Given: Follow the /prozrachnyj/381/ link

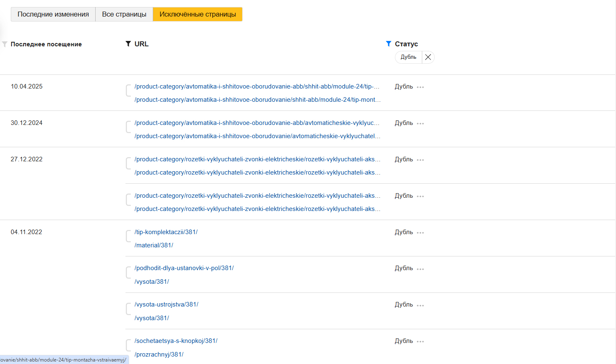Looking at the screenshot, I should point(159,354).
